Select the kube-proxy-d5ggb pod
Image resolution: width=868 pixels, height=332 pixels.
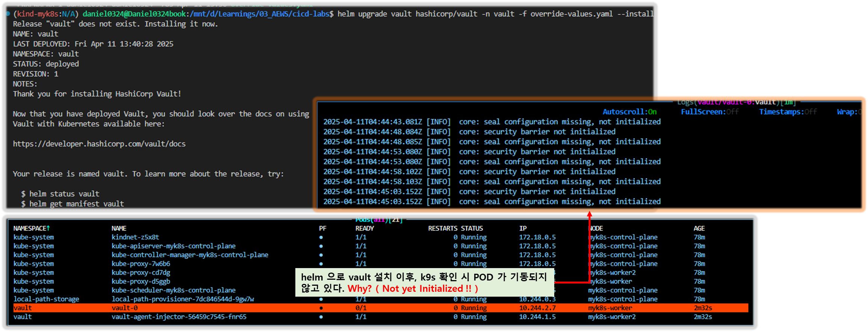pos(141,281)
